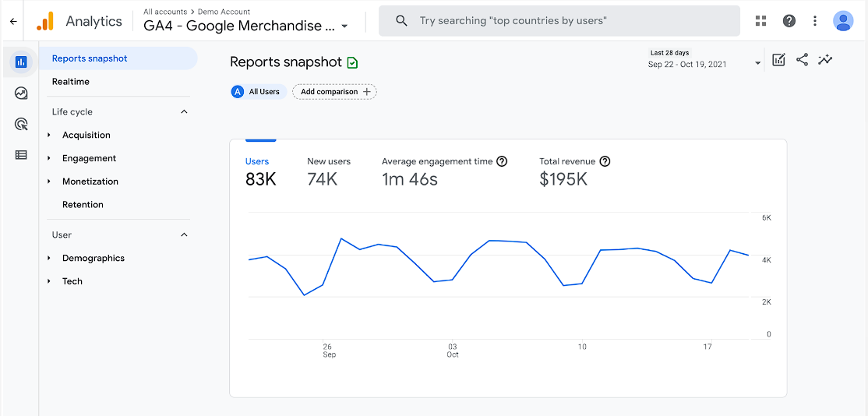Select the Reports bar chart sidebar icon
The width and height of the screenshot is (868, 416).
21,62
